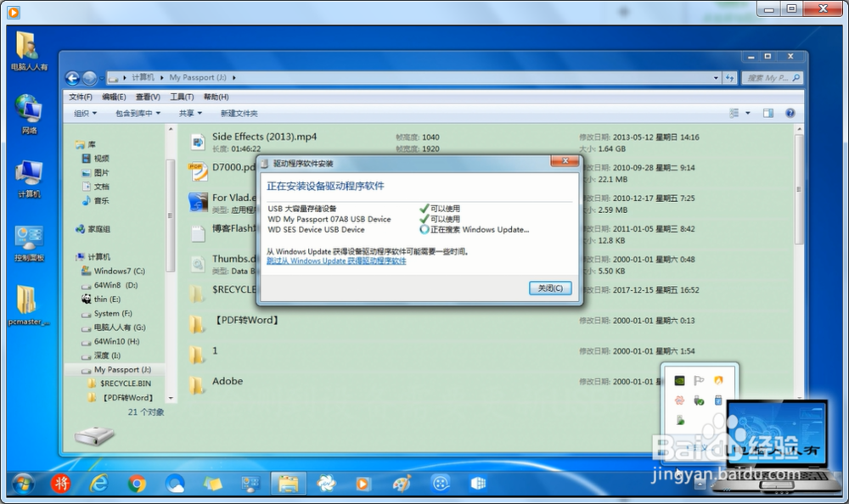Open the red 将 app in taskbar

pos(60,484)
